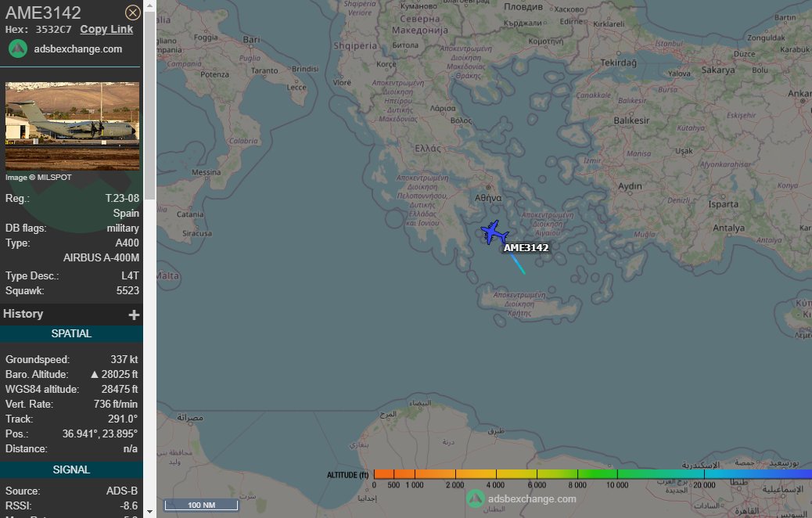Click the WGS84 altitude value 28475 ft
The height and width of the screenshot is (518, 812).
[120, 390]
